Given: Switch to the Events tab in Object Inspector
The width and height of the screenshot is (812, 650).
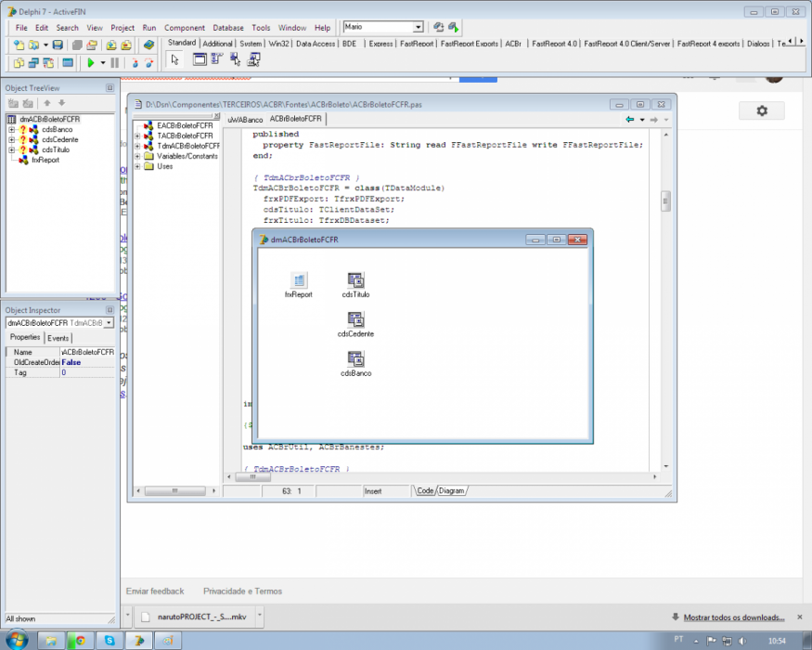Looking at the screenshot, I should click(x=58, y=338).
